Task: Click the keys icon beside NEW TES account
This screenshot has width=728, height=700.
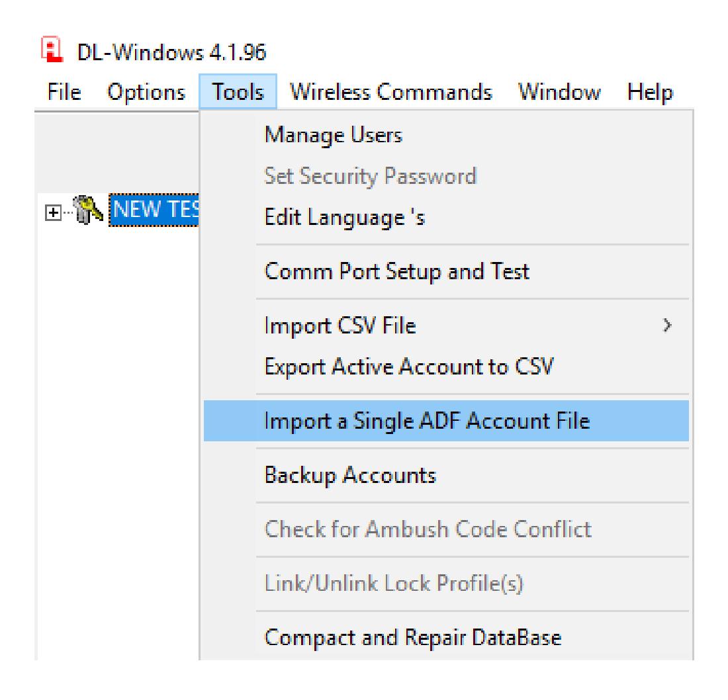Action: 88,210
